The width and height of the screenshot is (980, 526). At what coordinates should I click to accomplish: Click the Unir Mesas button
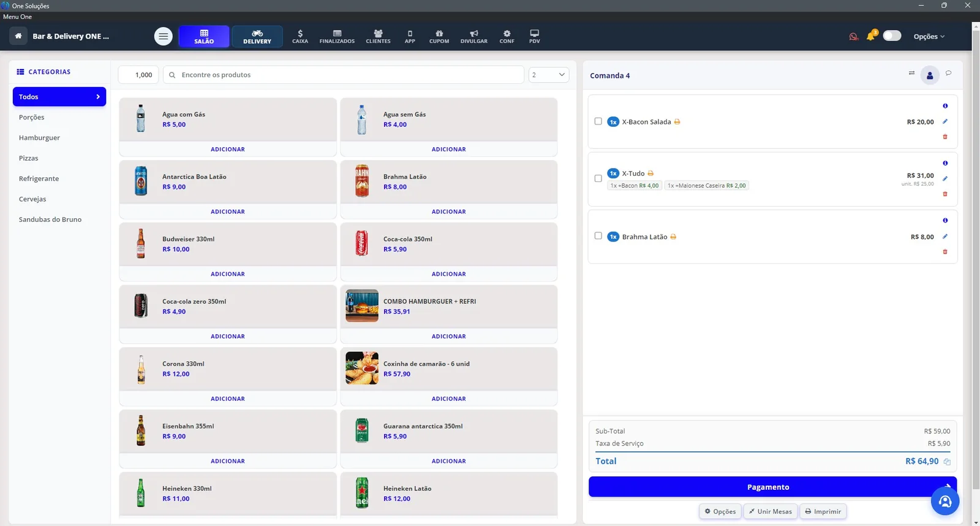tap(771, 511)
